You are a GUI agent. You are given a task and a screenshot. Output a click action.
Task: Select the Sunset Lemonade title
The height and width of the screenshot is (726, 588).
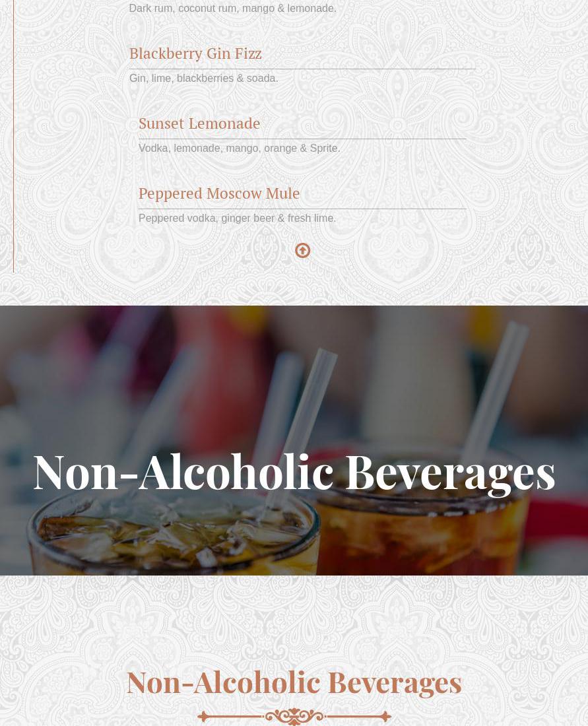(x=199, y=123)
